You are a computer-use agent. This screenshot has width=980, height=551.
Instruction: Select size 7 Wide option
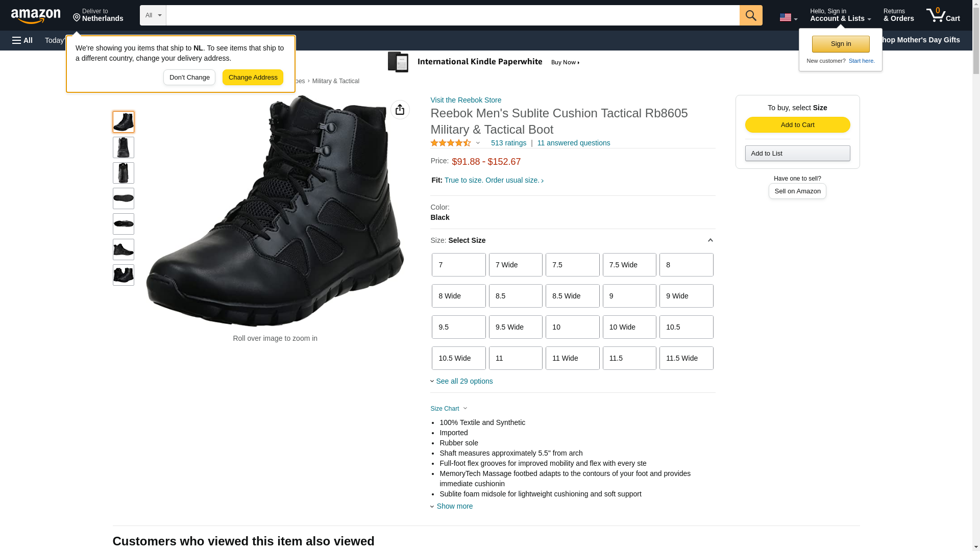(x=516, y=265)
